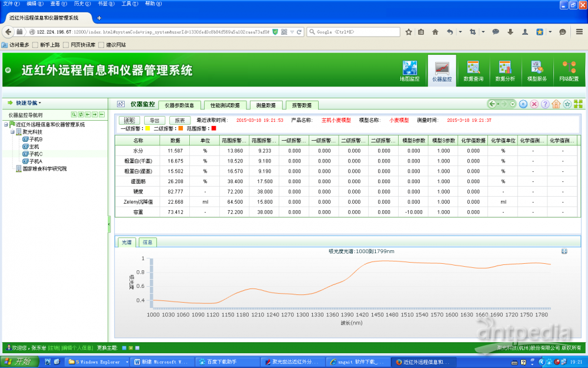Image resolution: width=588 pixels, height=368 pixels.
Task: Switch to the 性能测试数据 tab
Action: (x=225, y=105)
